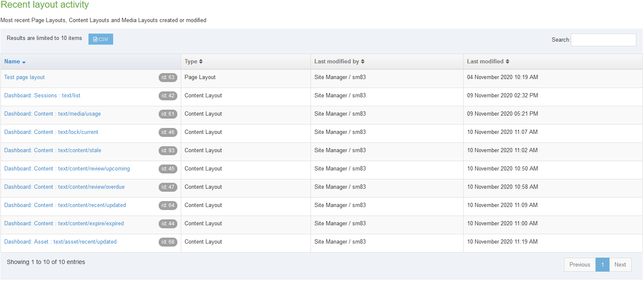Image resolution: width=644 pixels, height=281 pixels.
Task: Open Dashboard: Content text/content/stale layout
Action: coord(53,150)
